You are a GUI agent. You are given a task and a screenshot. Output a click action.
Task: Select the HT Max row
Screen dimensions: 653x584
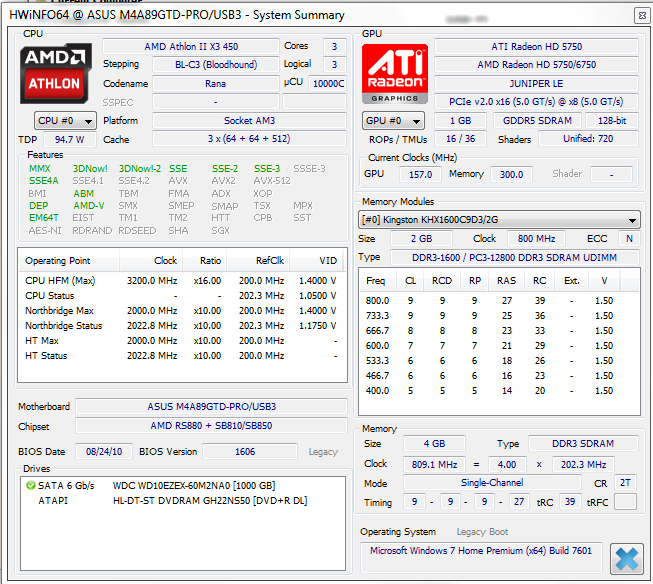pos(181,341)
